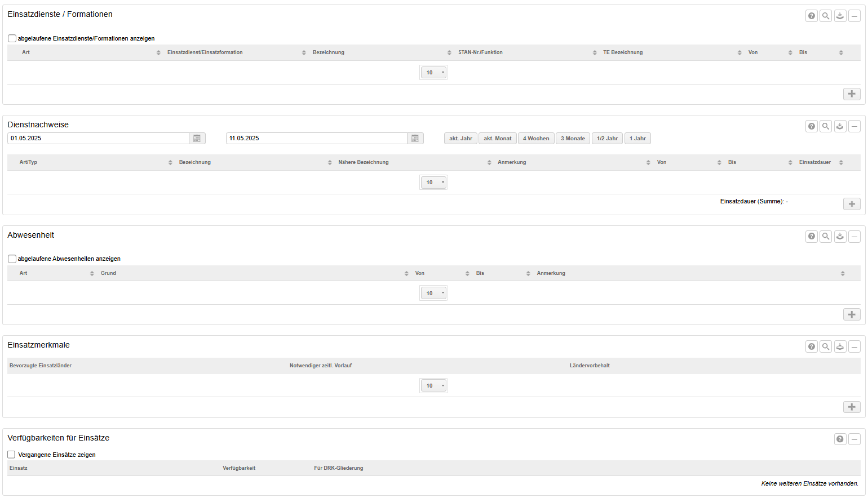Viewport: 868px width, 498px height.
Task: Open calendar picker for start date 01.05.2025
Action: 197,139
